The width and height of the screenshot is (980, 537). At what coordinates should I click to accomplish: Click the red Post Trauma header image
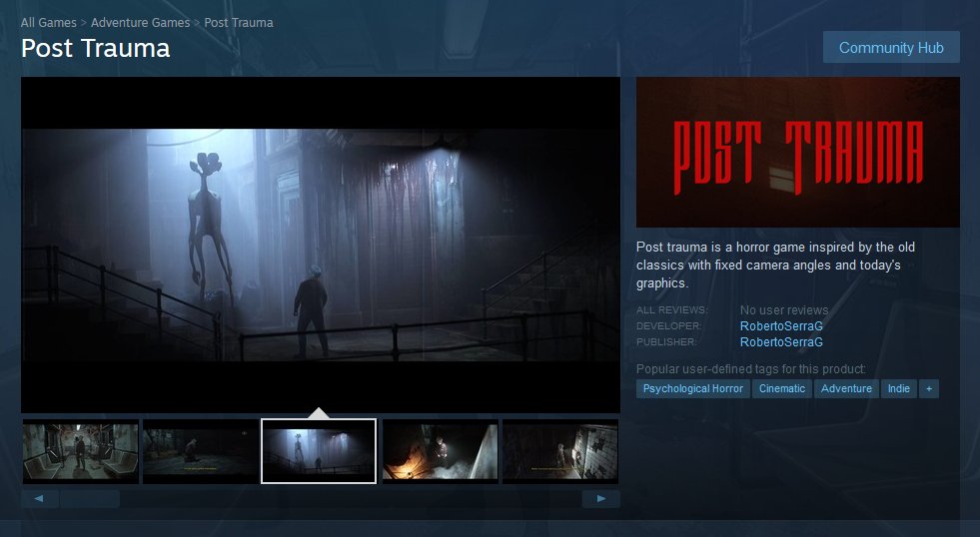pyautogui.click(x=797, y=153)
